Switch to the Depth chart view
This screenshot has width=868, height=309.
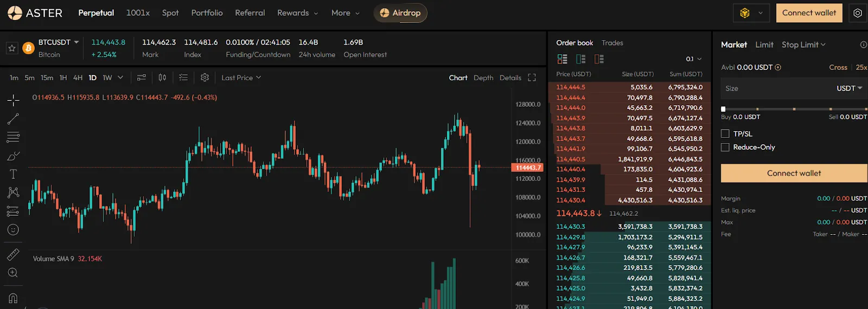483,78
